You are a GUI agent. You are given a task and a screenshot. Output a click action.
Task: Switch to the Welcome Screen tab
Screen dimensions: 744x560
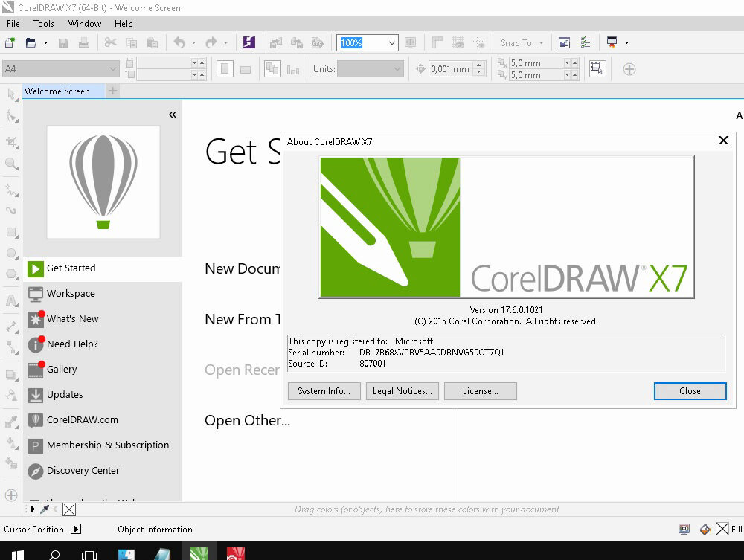[59, 91]
